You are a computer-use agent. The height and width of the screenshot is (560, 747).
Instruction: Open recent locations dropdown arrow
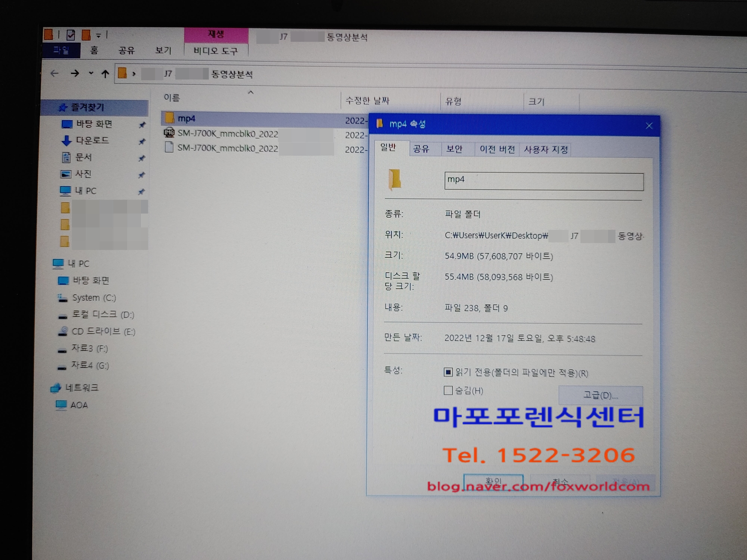pyautogui.click(x=91, y=73)
